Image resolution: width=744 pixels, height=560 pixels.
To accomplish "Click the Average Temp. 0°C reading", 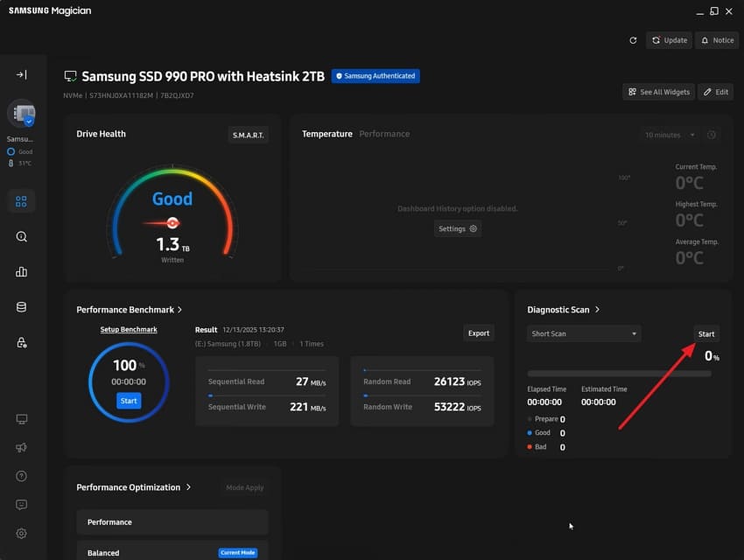I will tap(690, 258).
